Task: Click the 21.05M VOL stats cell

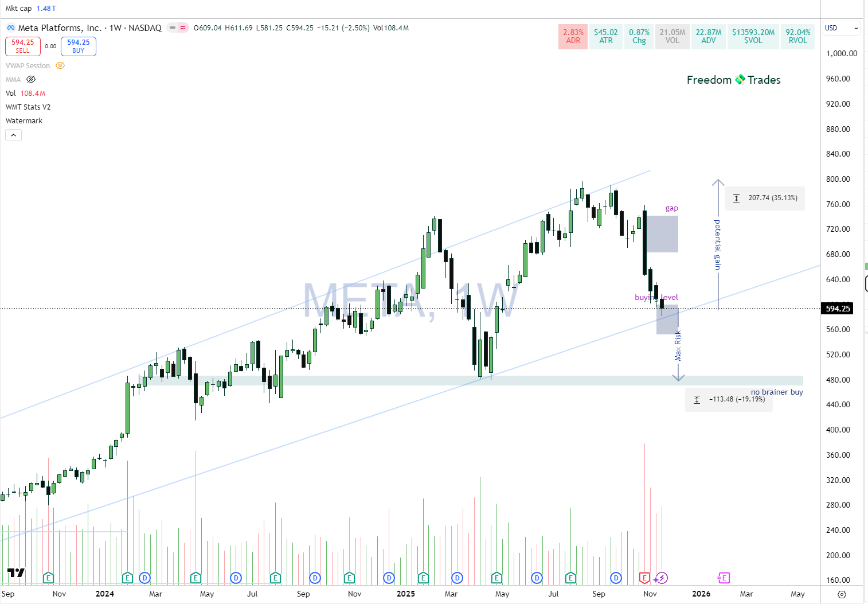Action: tap(672, 36)
